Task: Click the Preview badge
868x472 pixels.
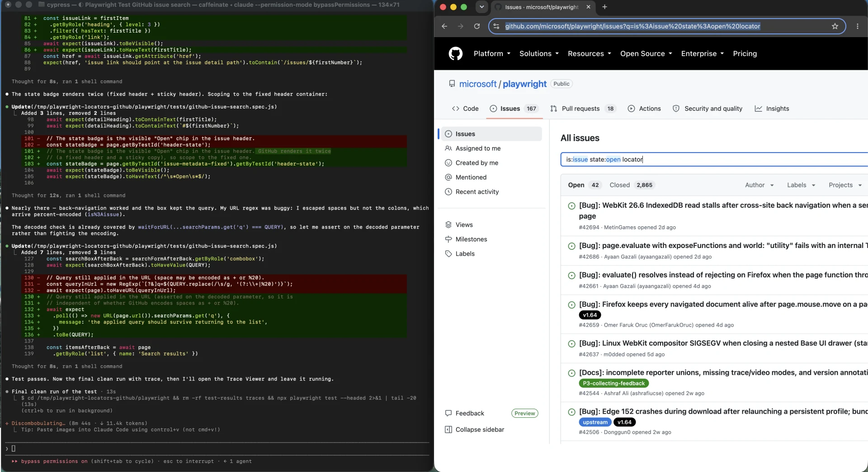Action: [524, 413]
